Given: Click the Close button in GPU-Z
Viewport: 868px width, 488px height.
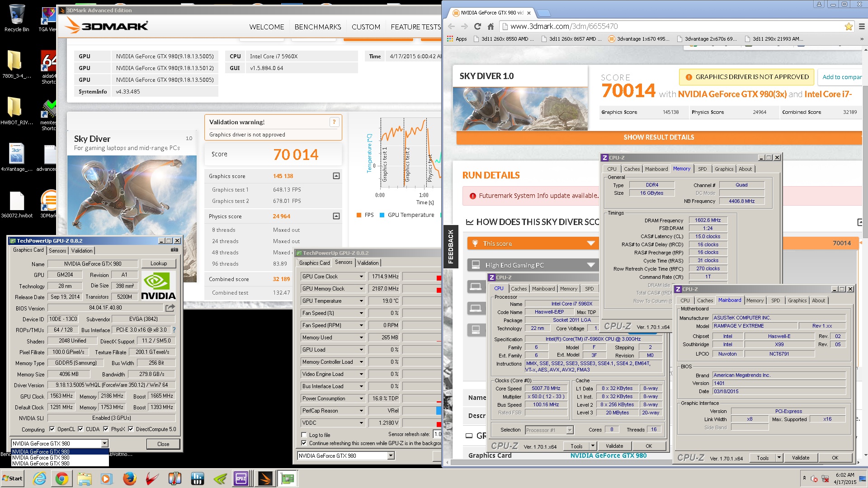Looking at the screenshot, I should 163,444.
